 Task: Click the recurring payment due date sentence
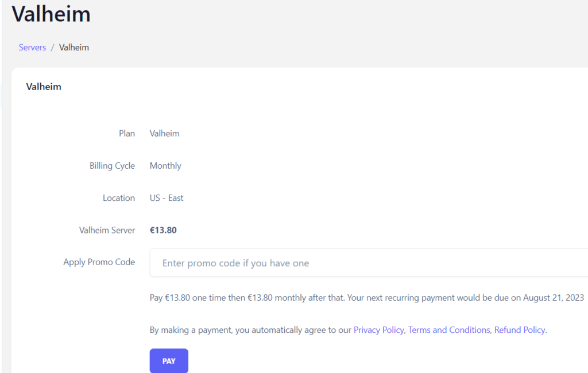click(x=366, y=298)
